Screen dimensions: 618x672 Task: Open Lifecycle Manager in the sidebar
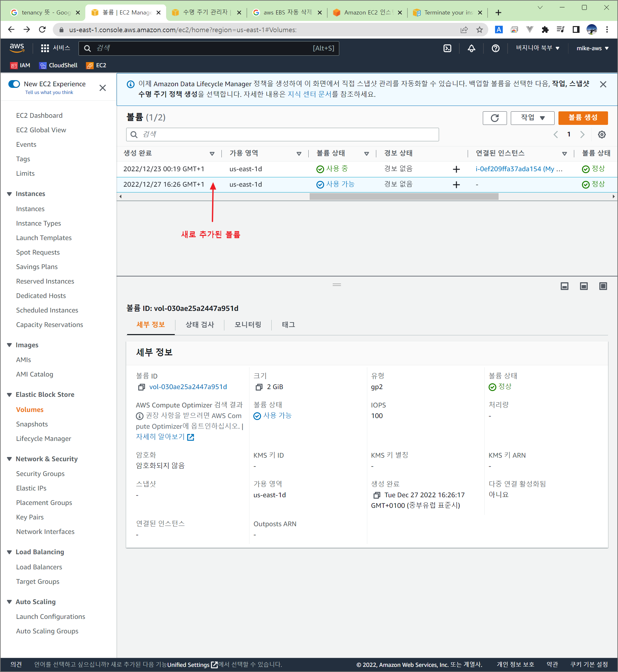(x=43, y=439)
